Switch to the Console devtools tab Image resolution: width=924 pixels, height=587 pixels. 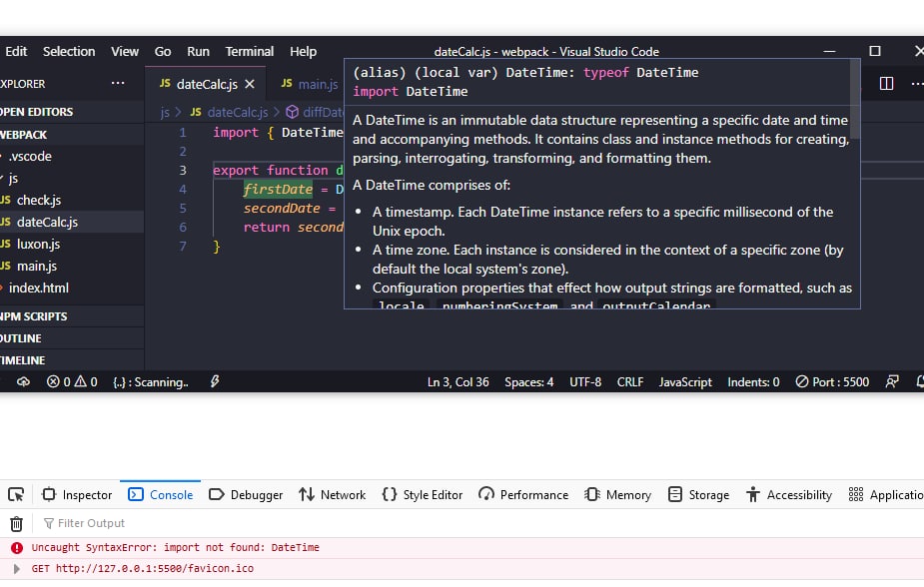(160, 494)
